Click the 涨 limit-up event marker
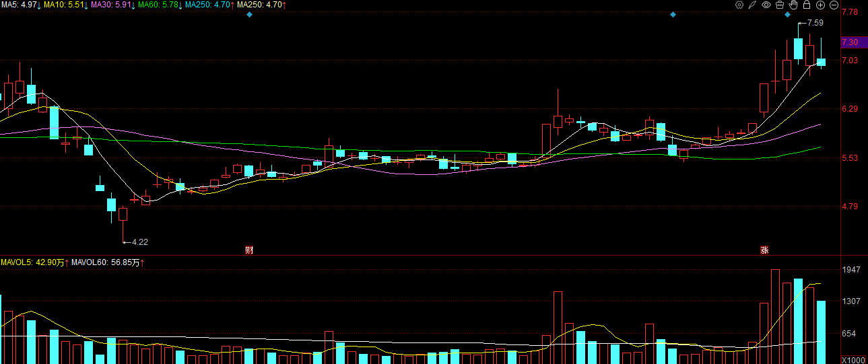The height and width of the screenshot is (364, 868). tap(765, 250)
